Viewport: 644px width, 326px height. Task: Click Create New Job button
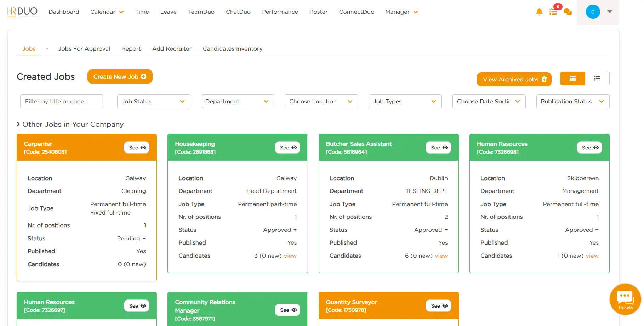pyautogui.click(x=120, y=77)
